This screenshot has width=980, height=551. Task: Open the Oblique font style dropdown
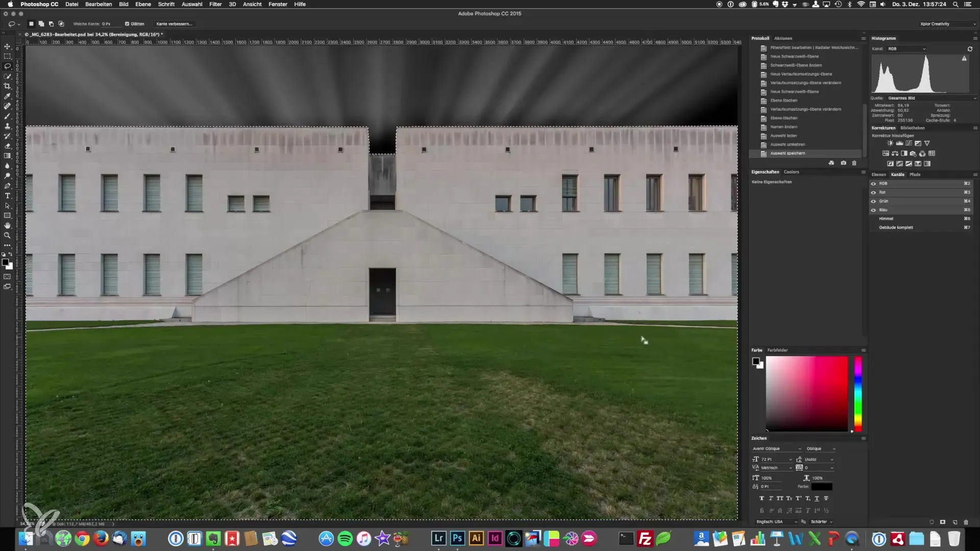(x=821, y=449)
